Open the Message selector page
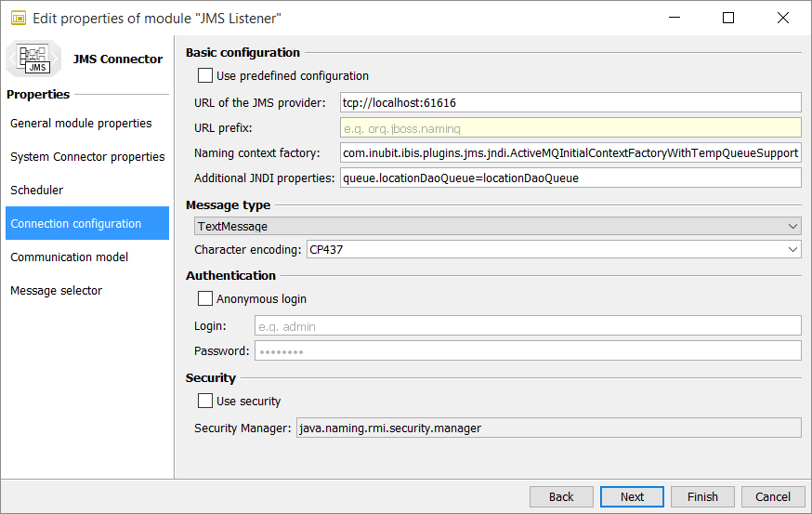This screenshot has width=812, height=514. click(56, 291)
